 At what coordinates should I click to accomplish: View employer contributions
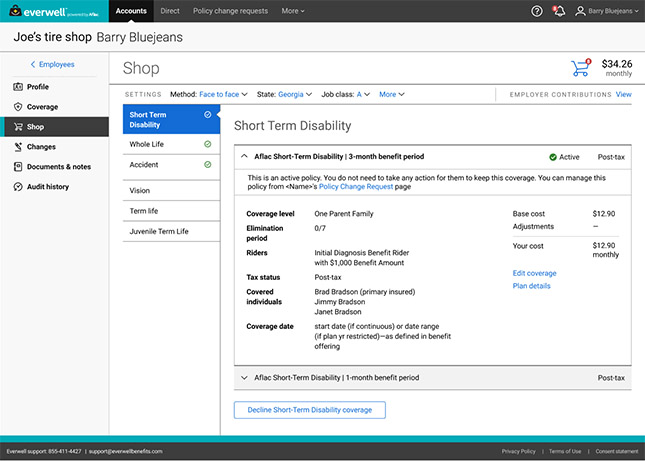coord(623,95)
